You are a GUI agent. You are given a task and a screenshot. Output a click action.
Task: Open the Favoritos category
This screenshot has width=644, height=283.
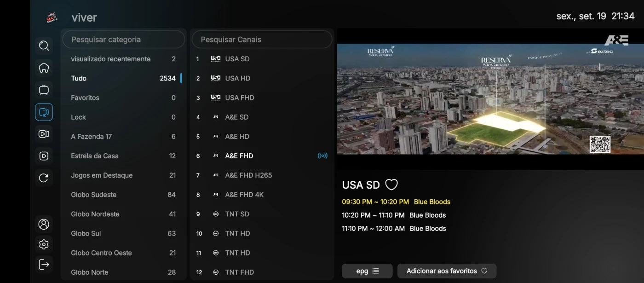(123, 98)
